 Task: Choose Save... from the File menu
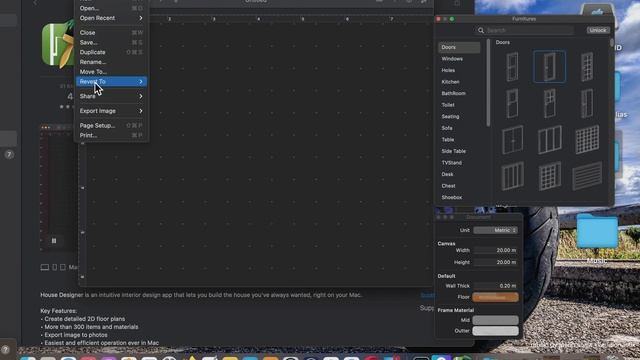[x=111, y=42]
